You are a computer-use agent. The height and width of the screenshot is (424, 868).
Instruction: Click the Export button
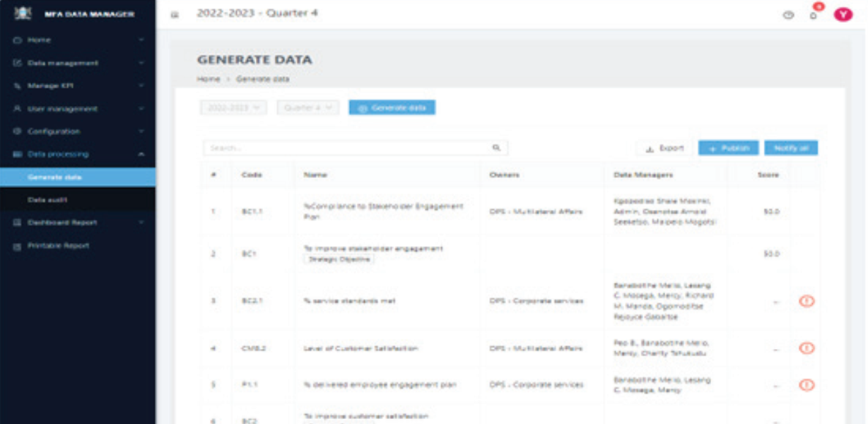pos(664,148)
